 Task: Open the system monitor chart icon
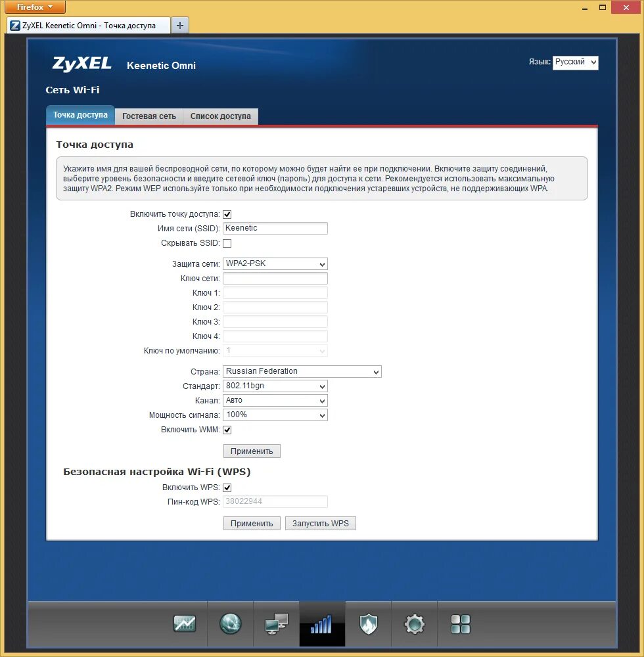coord(185,623)
